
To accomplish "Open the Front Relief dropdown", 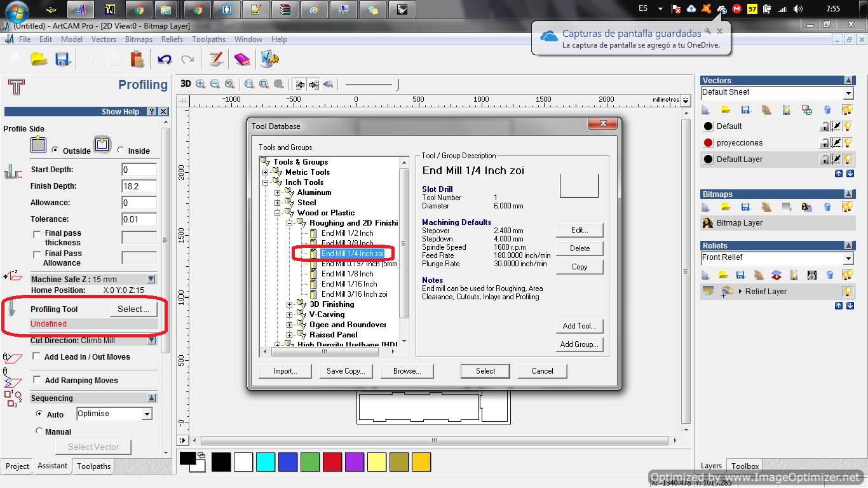I will (x=848, y=258).
